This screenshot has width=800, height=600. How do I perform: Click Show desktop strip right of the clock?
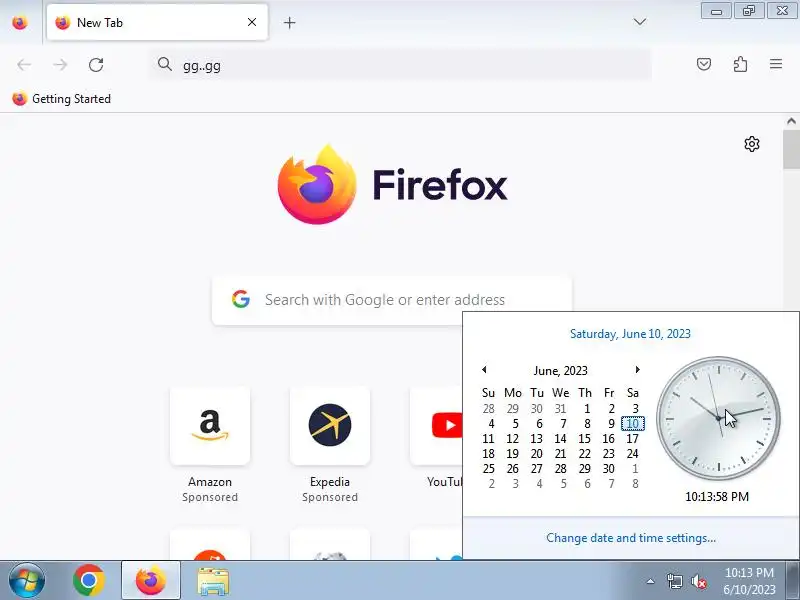pos(793,580)
